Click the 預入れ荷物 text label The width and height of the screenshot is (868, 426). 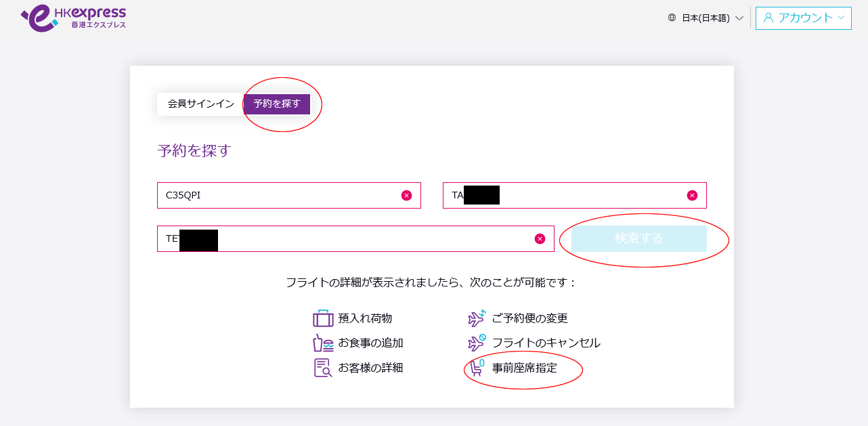coord(365,318)
